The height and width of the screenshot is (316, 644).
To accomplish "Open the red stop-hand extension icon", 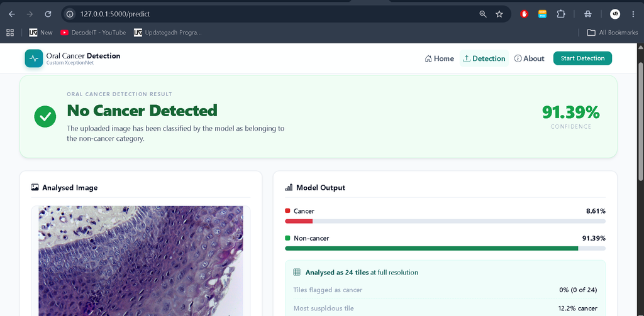I will point(524,14).
